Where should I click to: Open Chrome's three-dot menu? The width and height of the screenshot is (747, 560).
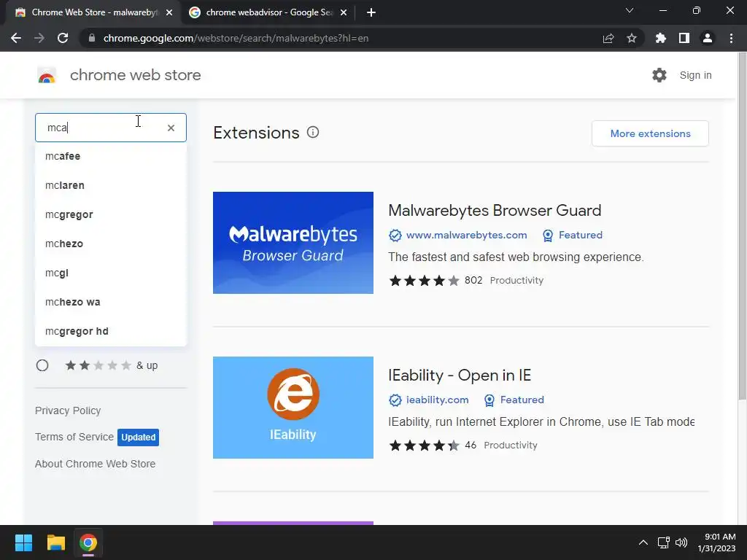(731, 38)
